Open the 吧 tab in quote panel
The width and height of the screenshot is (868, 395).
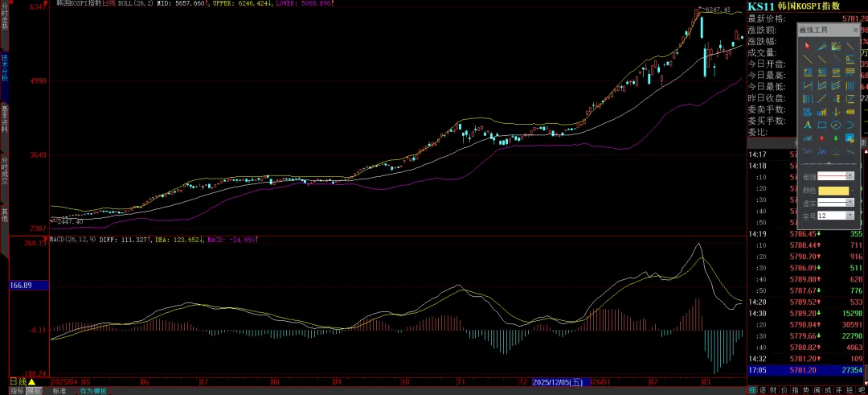pos(863,390)
